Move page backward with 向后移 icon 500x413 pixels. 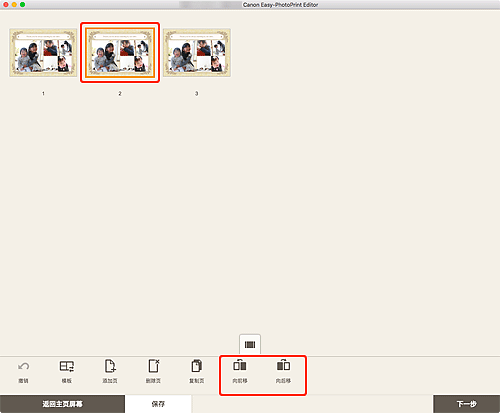[283, 365]
